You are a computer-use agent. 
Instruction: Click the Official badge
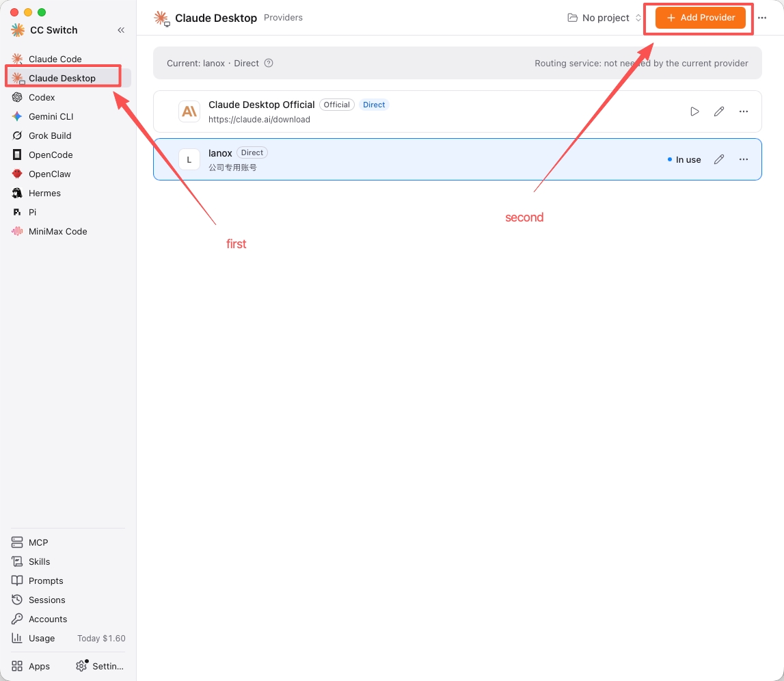336,105
